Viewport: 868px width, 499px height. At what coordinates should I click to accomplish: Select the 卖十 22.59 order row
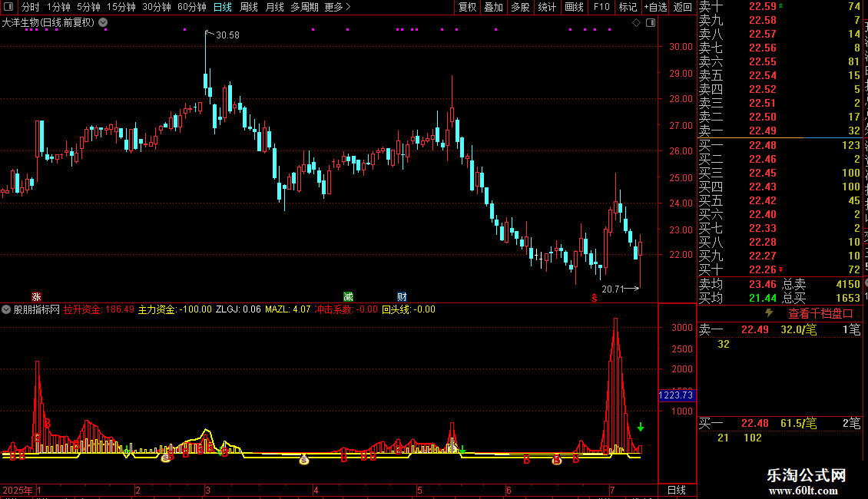pyautogui.click(x=780, y=7)
